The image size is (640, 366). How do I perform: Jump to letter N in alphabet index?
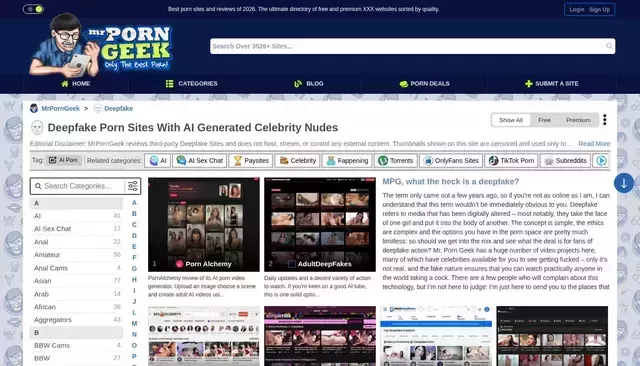point(134,335)
